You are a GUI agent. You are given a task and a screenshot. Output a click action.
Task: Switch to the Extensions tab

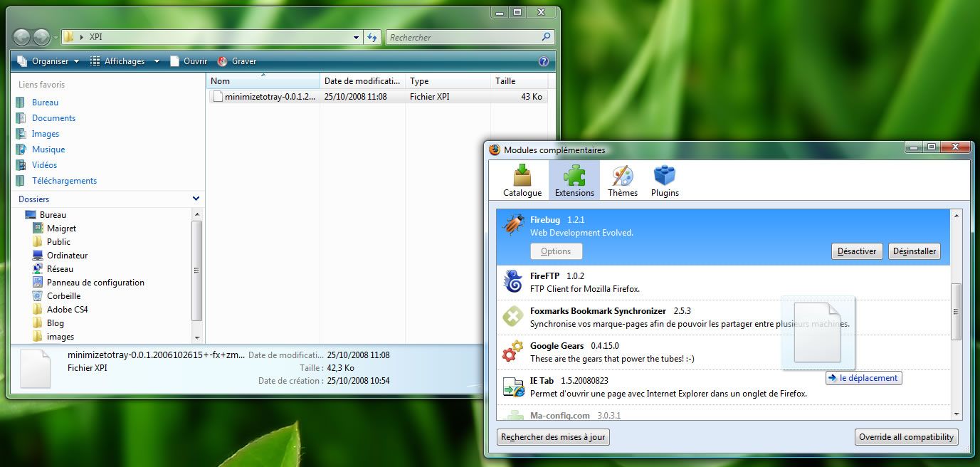click(x=574, y=180)
